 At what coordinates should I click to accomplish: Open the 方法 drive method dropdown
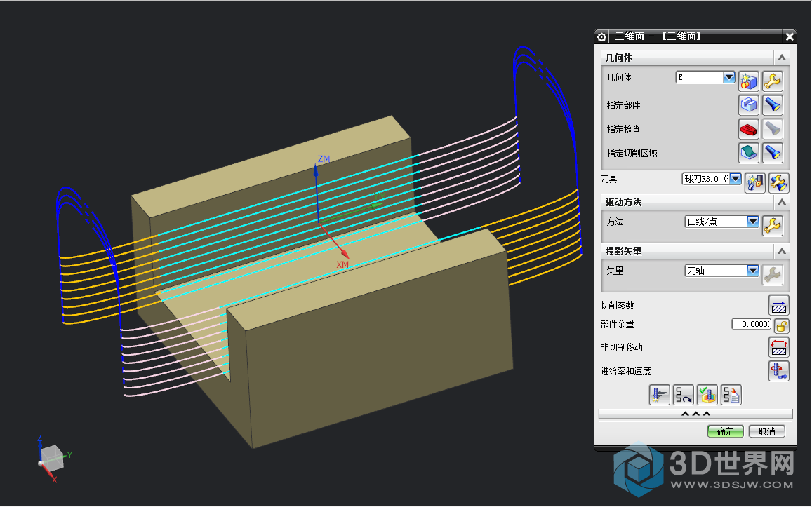tap(753, 222)
